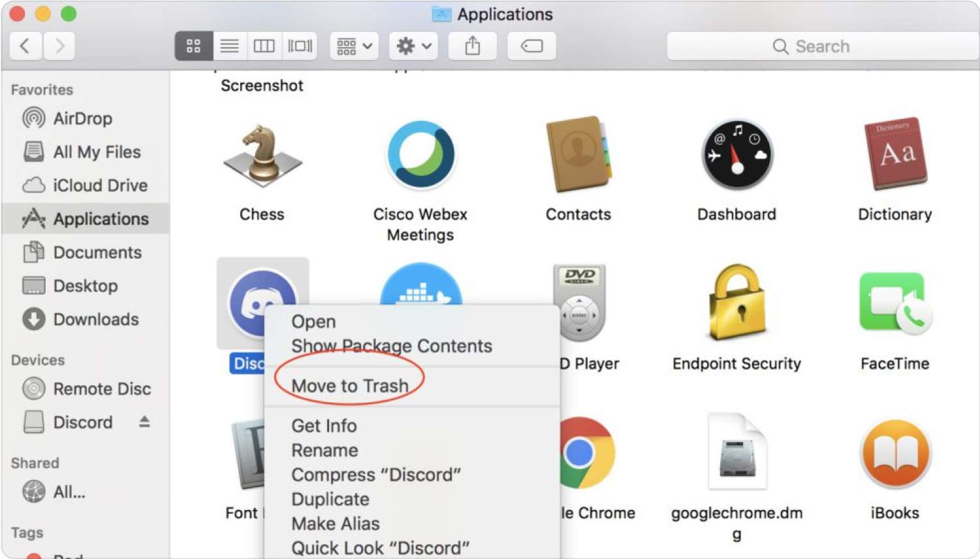Click the Screenshot label text
The width and height of the screenshot is (980, 559).
262,86
